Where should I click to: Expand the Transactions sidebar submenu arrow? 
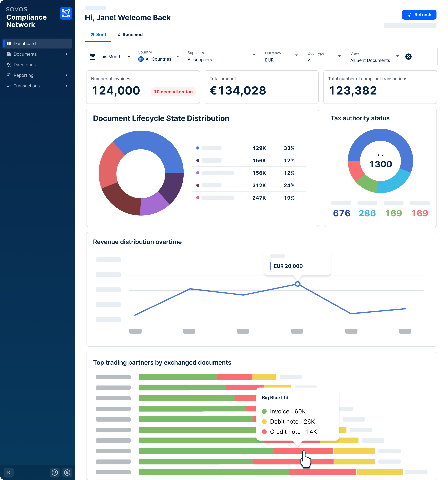pyautogui.click(x=66, y=86)
